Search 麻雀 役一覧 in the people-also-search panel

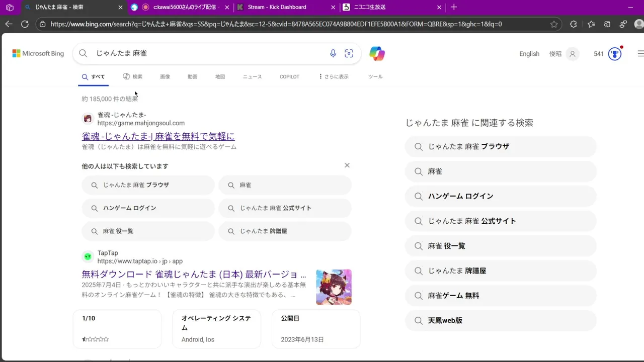148,231
